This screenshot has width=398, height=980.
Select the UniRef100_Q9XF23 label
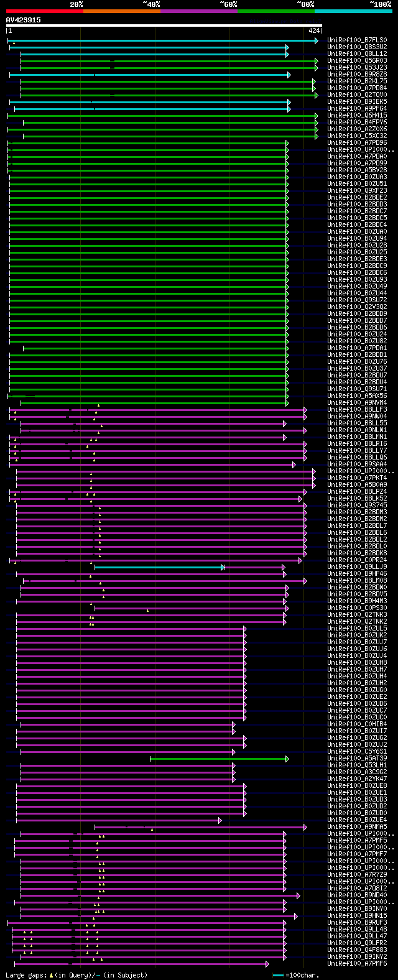pos(357,191)
